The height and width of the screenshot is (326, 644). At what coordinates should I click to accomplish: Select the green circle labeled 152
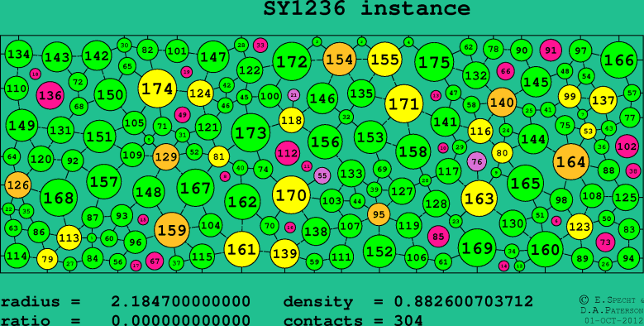[x=379, y=251]
